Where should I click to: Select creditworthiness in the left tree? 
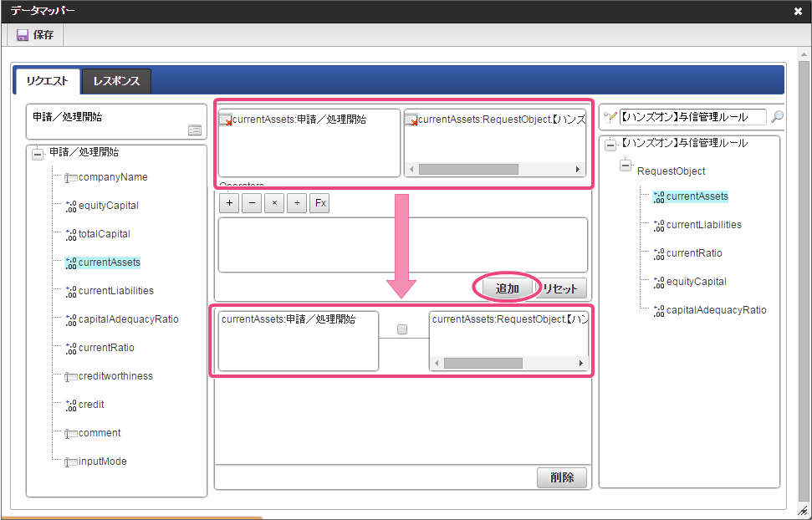coord(115,376)
